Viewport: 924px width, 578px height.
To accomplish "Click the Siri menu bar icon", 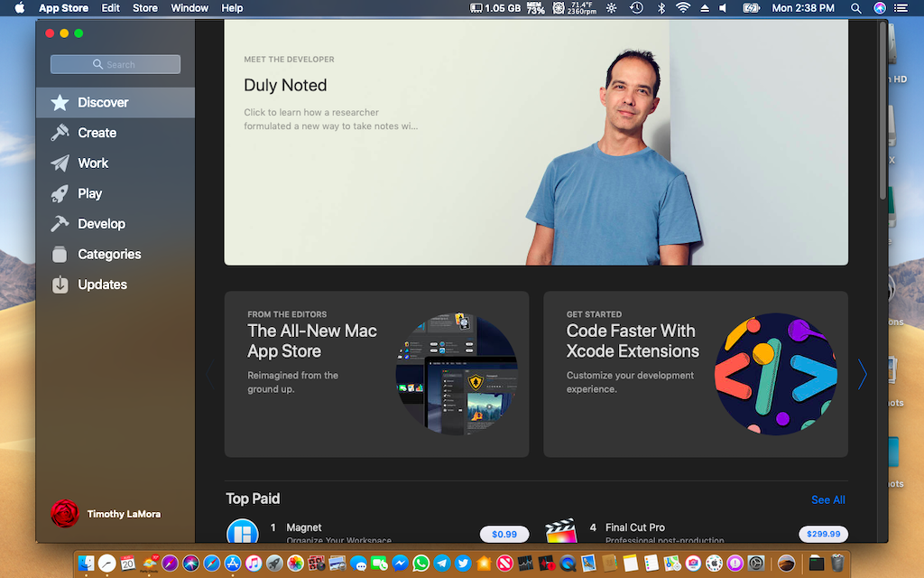I will pyautogui.click(x=879, y=8).
